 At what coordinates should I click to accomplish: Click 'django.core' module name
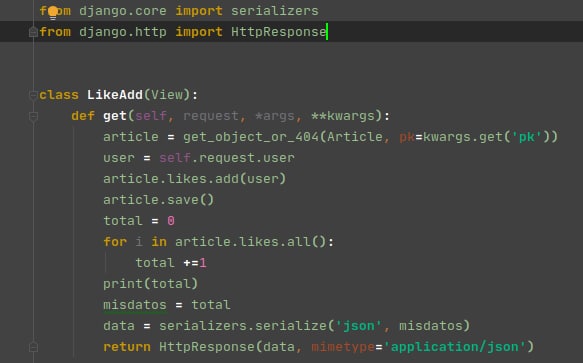click(123, 11)
